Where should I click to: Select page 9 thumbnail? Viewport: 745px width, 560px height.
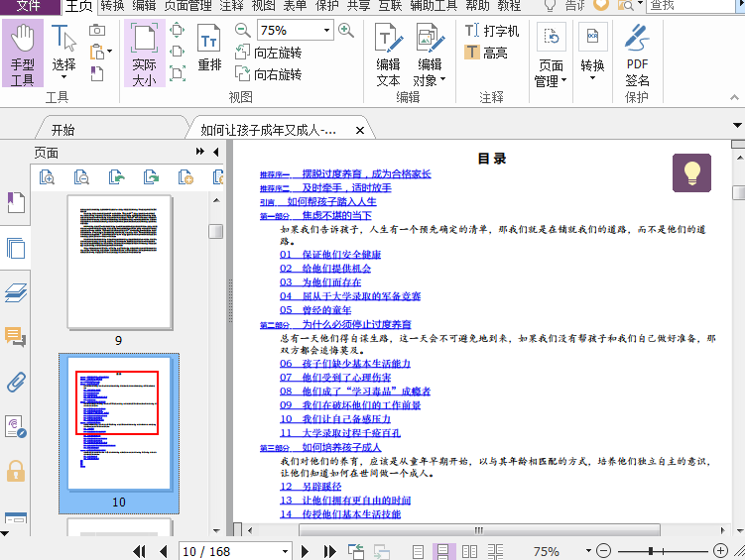click(119, 263)
